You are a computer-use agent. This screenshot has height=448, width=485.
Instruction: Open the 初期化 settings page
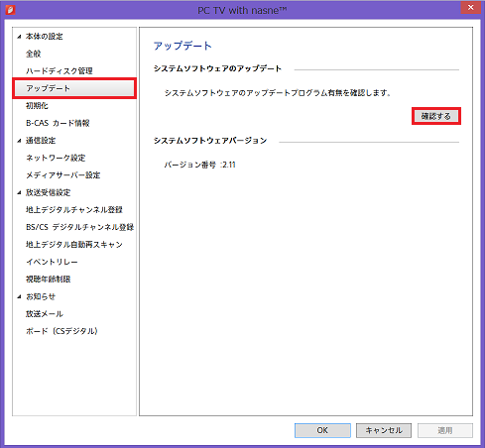pyautogui.click(x=37, y=106)
